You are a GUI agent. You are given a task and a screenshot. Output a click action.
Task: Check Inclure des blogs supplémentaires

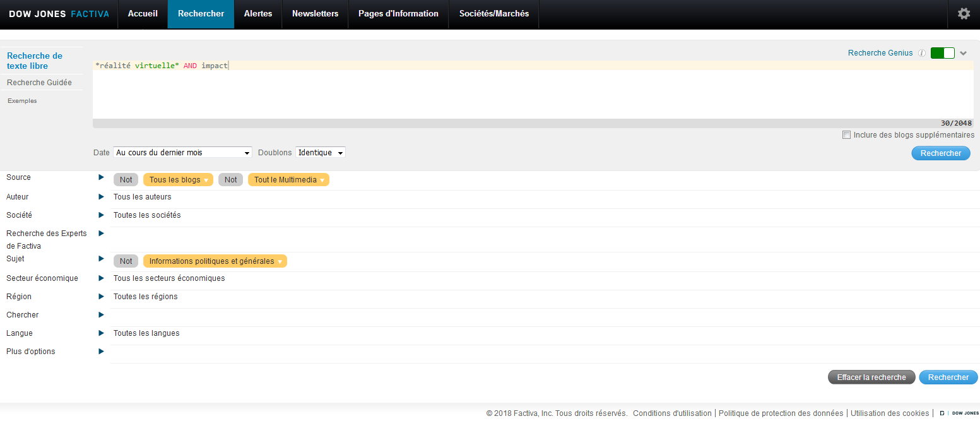846,135
